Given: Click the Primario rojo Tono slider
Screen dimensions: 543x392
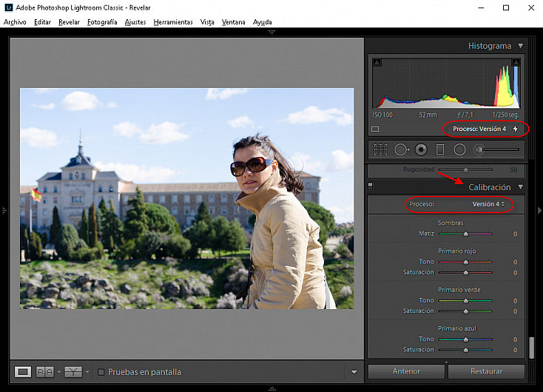Looking at the screenshot, I should (465, 262).
